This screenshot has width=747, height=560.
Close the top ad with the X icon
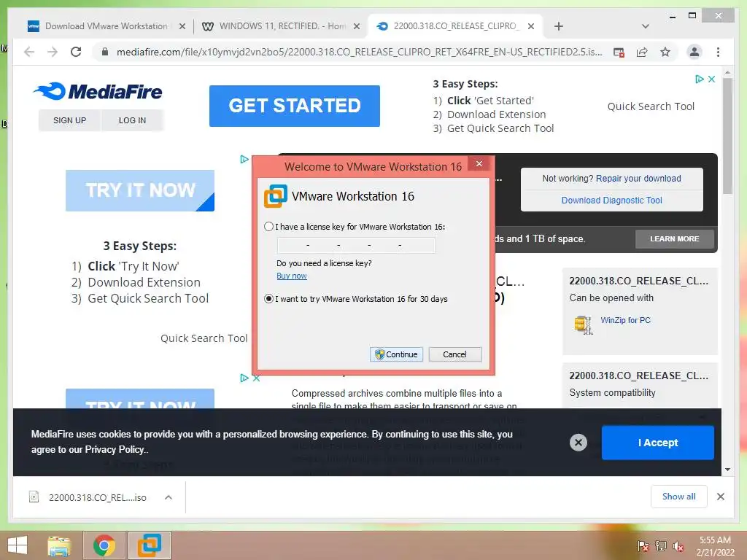(712, 79)
